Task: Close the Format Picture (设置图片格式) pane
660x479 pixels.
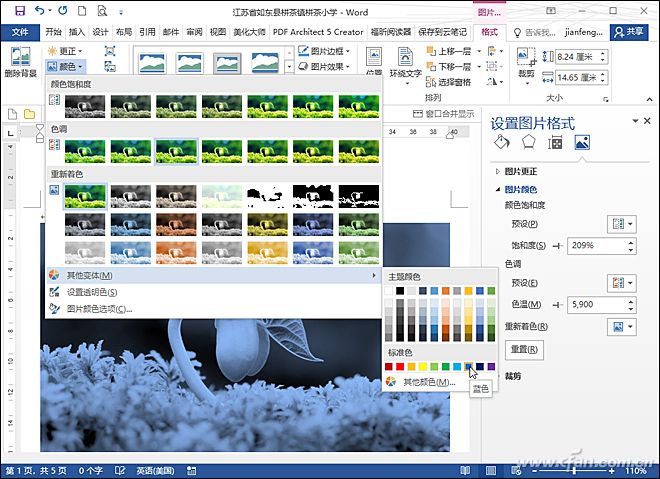Action: (x=647, y=121)
